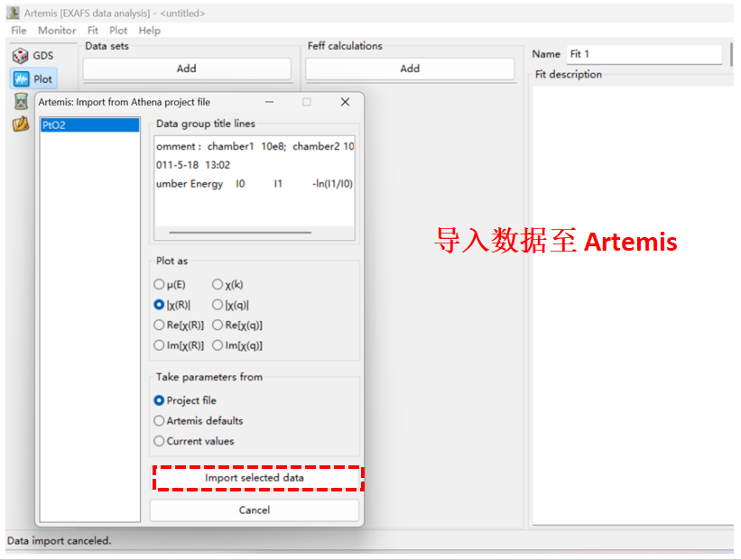This screenshot has width=741, height=560.
Task: Take parameters from Current values
Action: 194,441
